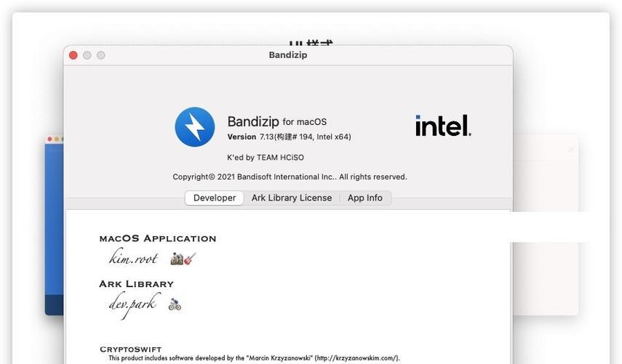Click the guitar emoji next to kim.root
Viewport: 622px width, 364px height.
190,259
